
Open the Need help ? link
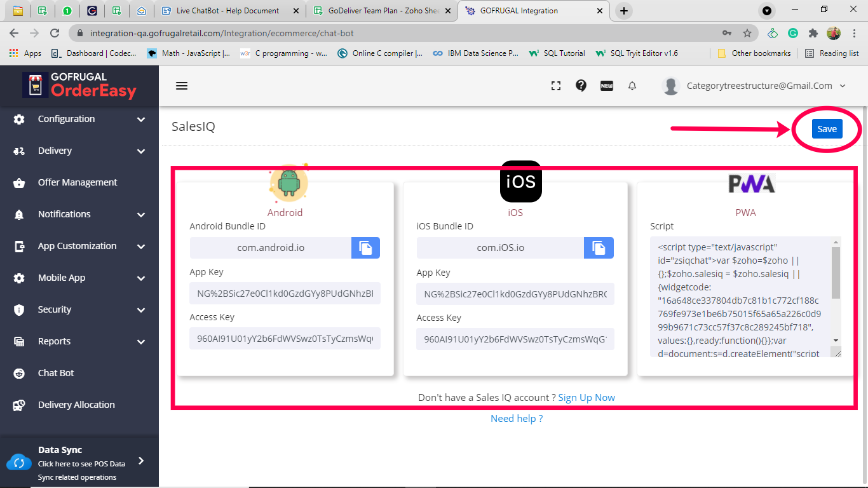click(517, 419)
